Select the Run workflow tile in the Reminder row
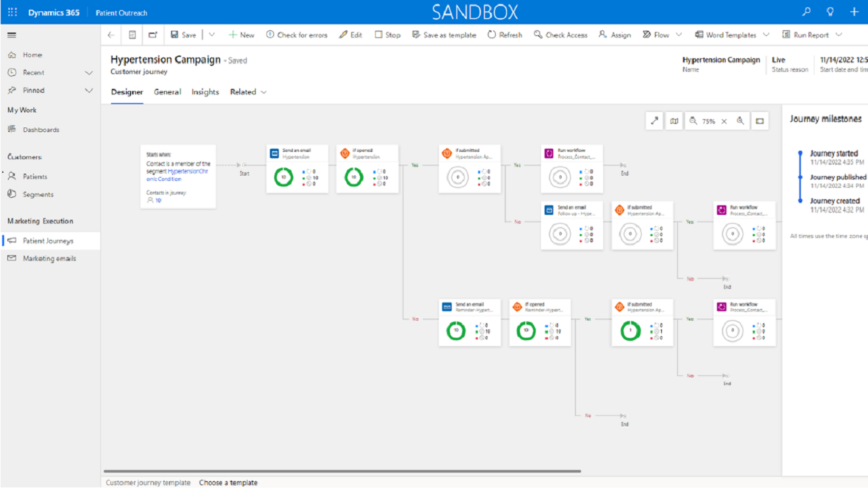Viewport: 868px width, 488px height. tap(744, 323)
